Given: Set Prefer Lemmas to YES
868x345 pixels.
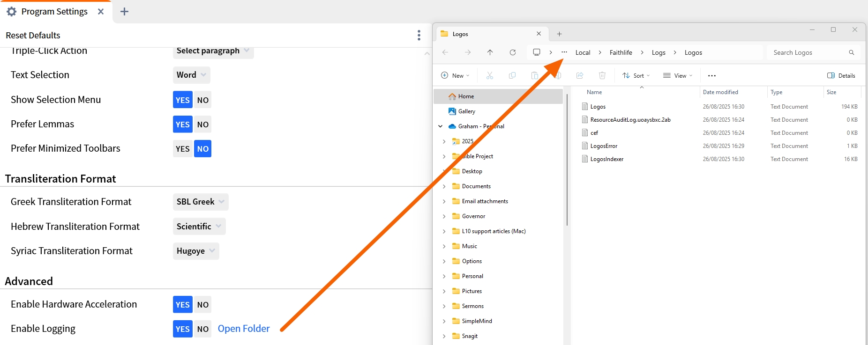Looking at the screenshot, I should point(183,124).
